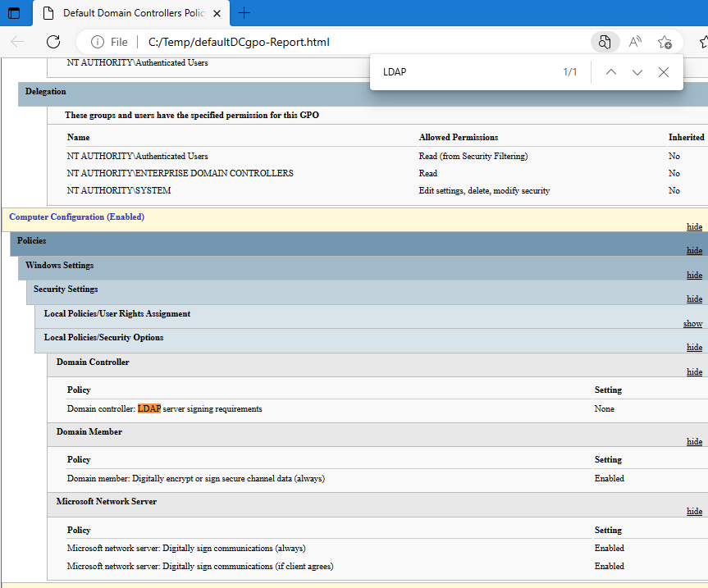Go to next find result
Image resolution: width=708 pixels, height=588 pixels.
(x=637, y=72)
